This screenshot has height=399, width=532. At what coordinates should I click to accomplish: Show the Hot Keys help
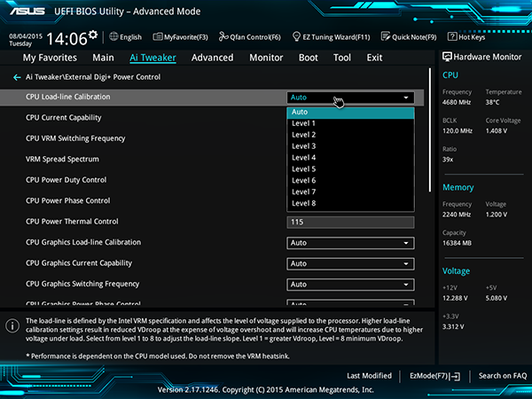(x=465, y=37)
